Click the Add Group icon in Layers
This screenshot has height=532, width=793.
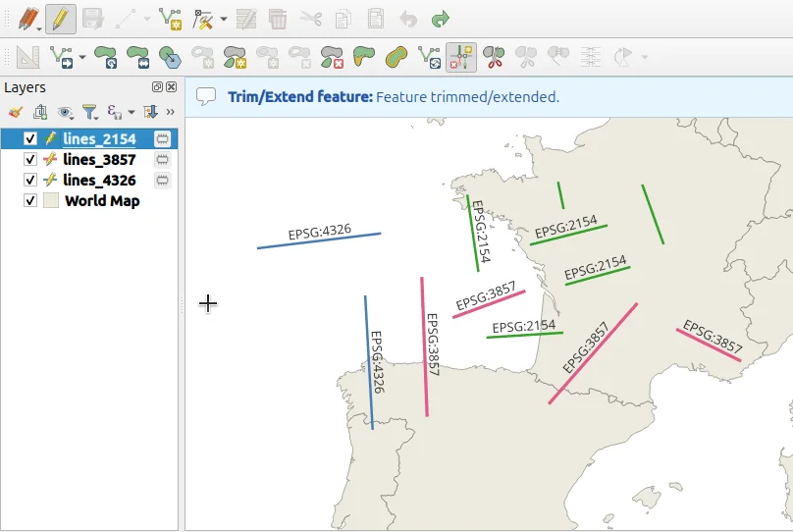[x=40, y=112]
